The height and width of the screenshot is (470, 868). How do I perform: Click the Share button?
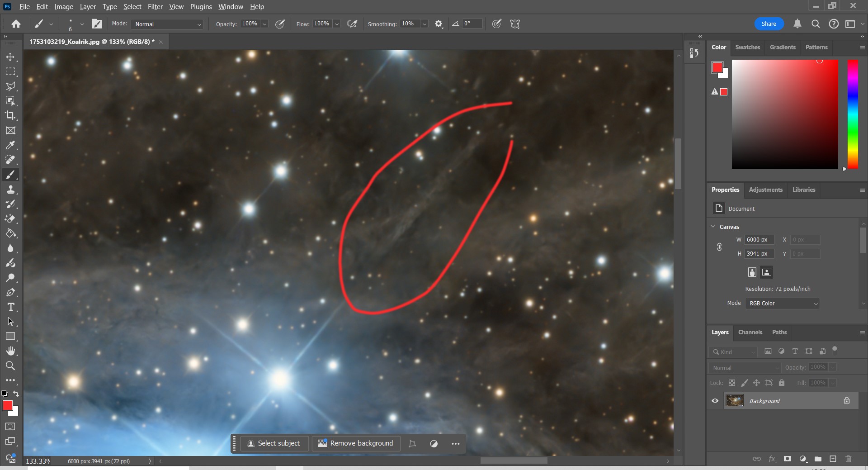click(769, 24)
